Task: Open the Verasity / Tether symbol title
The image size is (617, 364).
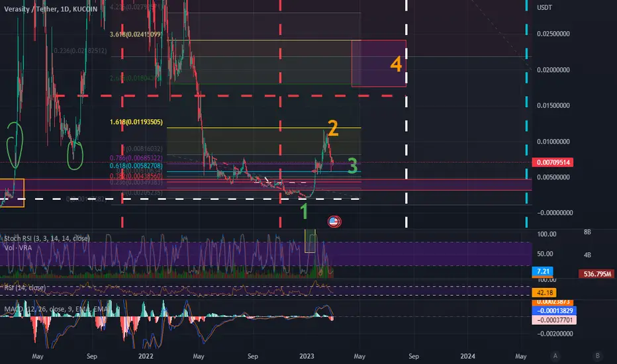Action: click(51, 9)
